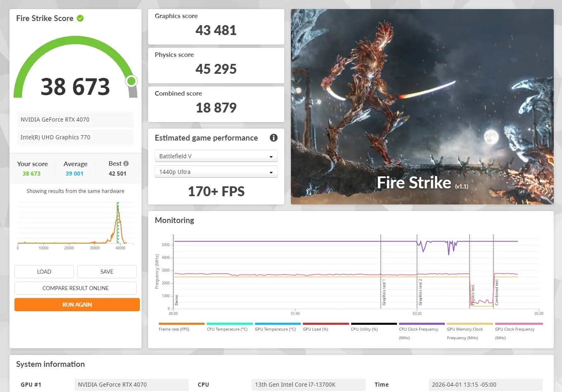Viewport: 562px width, 392px height.
Task: Toggle the GPU Temperature legend swatch
Action: [x=278, y=324]
